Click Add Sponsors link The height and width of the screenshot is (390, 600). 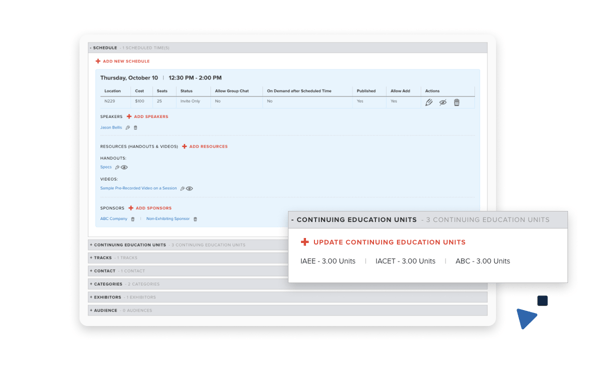click(x=153, y=208)
